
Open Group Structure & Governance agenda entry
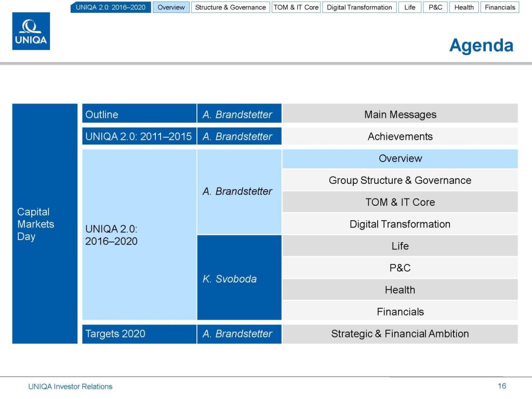[400, 180]
